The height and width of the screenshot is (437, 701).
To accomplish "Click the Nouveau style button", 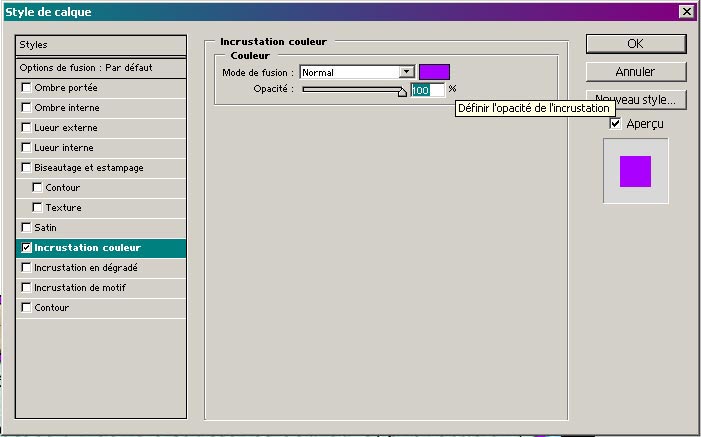I will pyautogui.click(x=636, y=99).
